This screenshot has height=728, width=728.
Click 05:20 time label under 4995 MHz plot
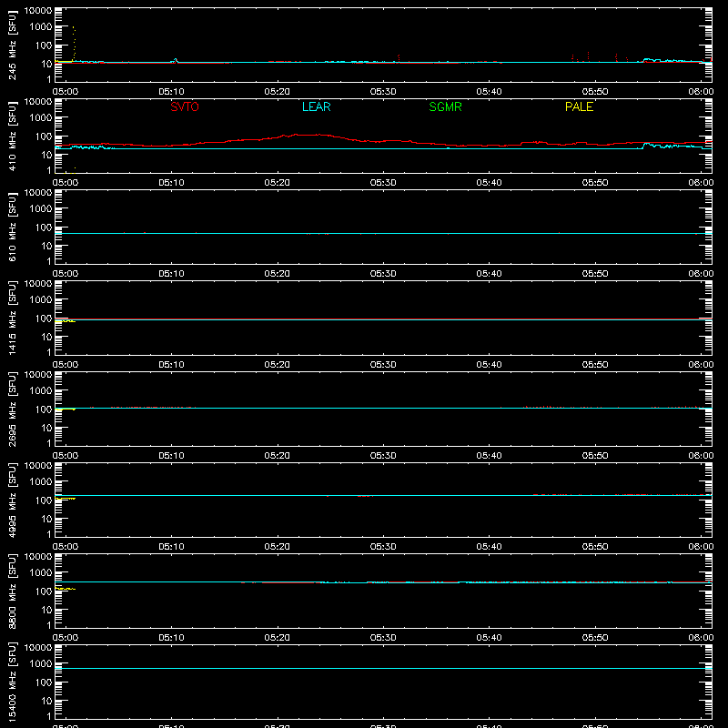click(278, 547)
